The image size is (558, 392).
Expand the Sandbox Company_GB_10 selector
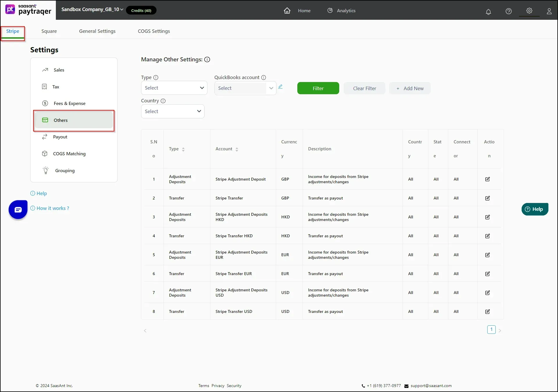pyautogui.click(x=92, y=9)
